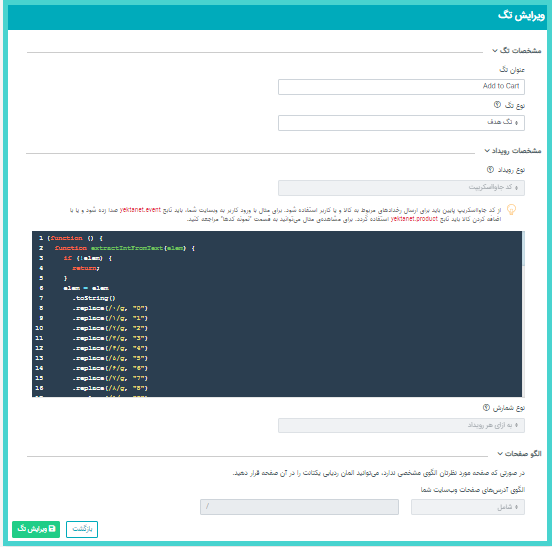Click the ویرایش تگ page title in header
Image resolution: width=552 pixels, height=547 pixels.
click(521, 16)
